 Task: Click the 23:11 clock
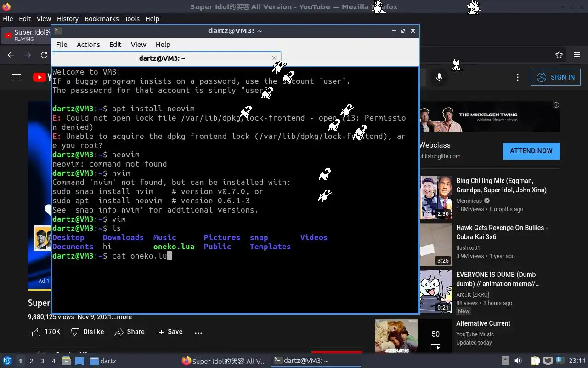click(577, 361)
